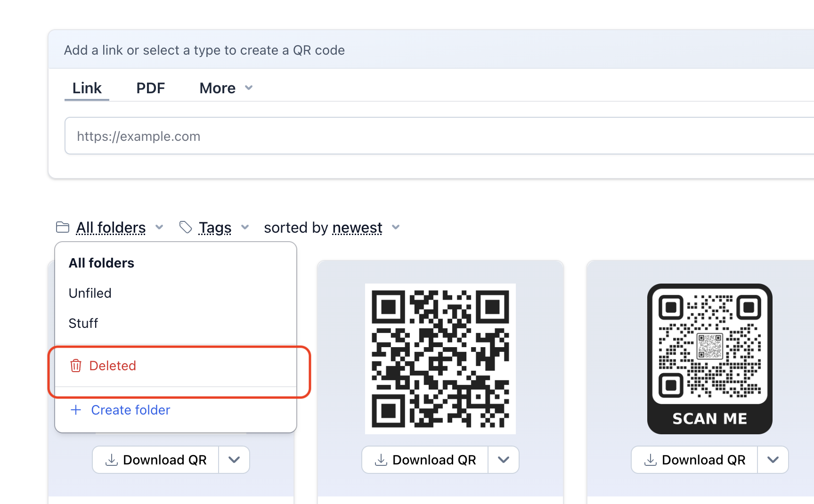Image resolution: width=814 pixels, height=504 pixels.
Task: Switch to the Link tab
Action: coord(87,88)
